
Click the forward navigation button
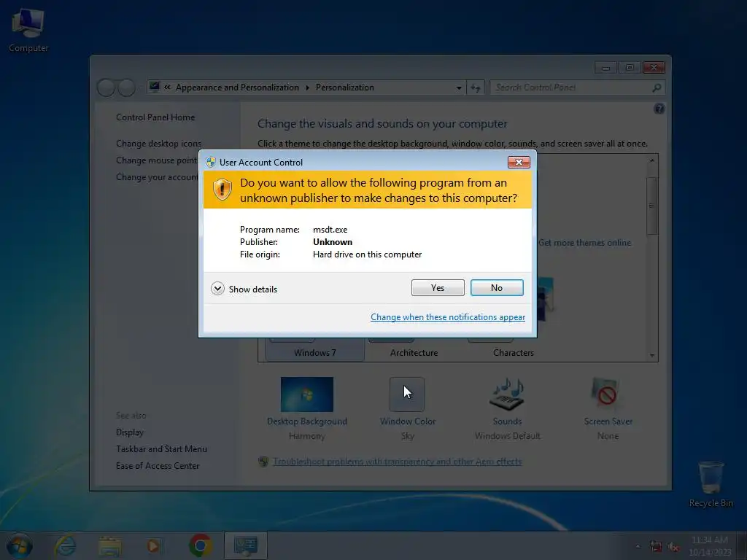pyautogui.click(x=126, y=87)
